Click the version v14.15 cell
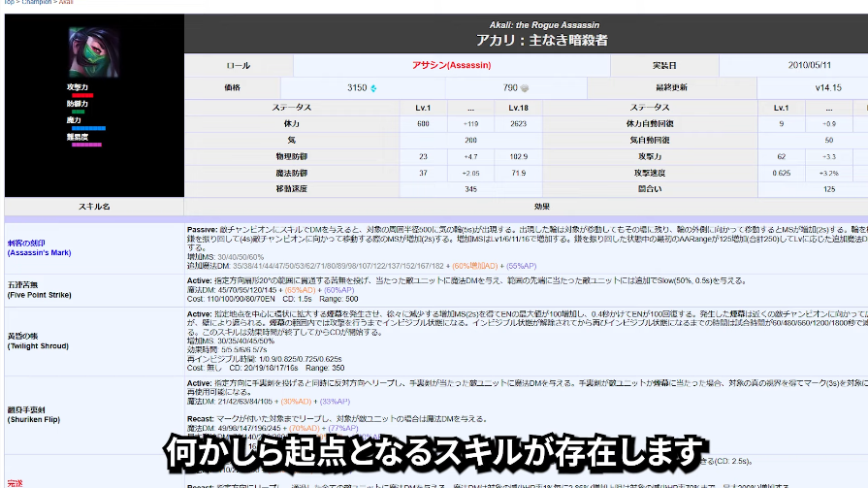Screen dimensions: 868x488 [x=828, y=87]
